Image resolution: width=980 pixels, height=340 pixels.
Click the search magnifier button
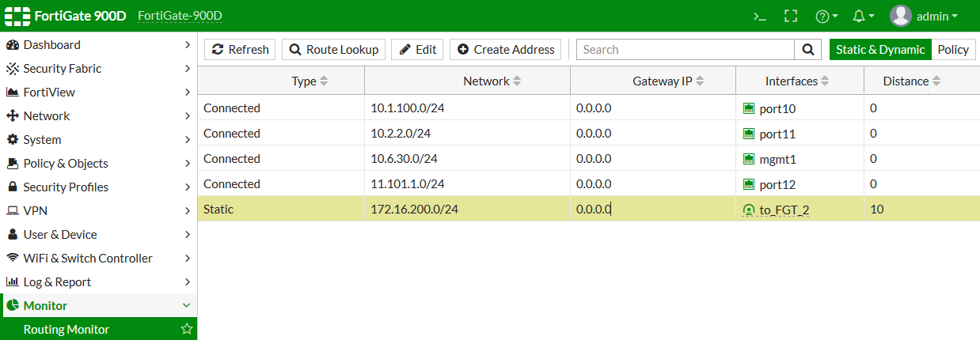coord(807,50)
